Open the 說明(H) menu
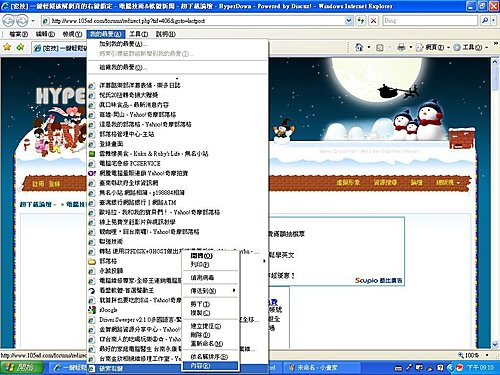 click(165, 34)
